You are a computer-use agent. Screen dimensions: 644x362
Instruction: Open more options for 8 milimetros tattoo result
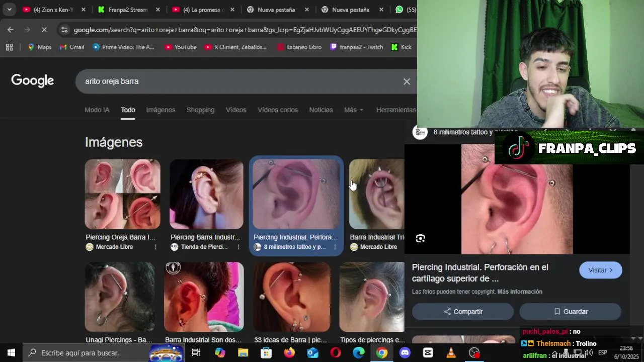(x=335, y=247)
